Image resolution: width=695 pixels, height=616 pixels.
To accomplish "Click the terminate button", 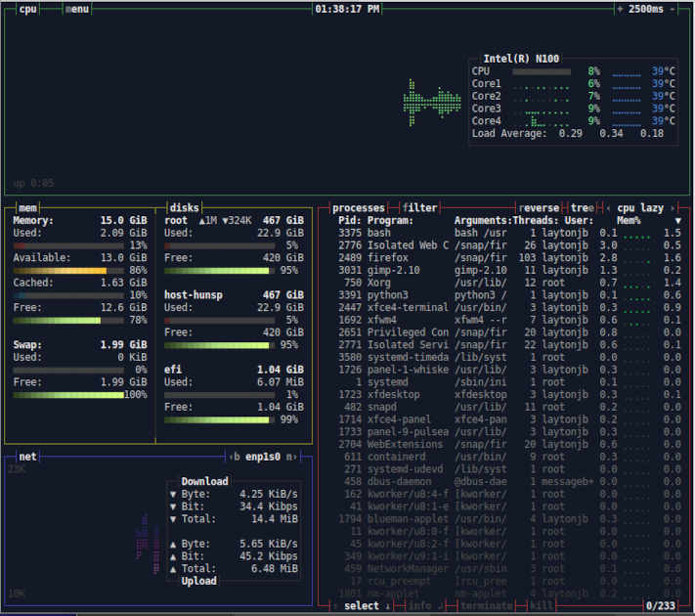I will (486, 606).
